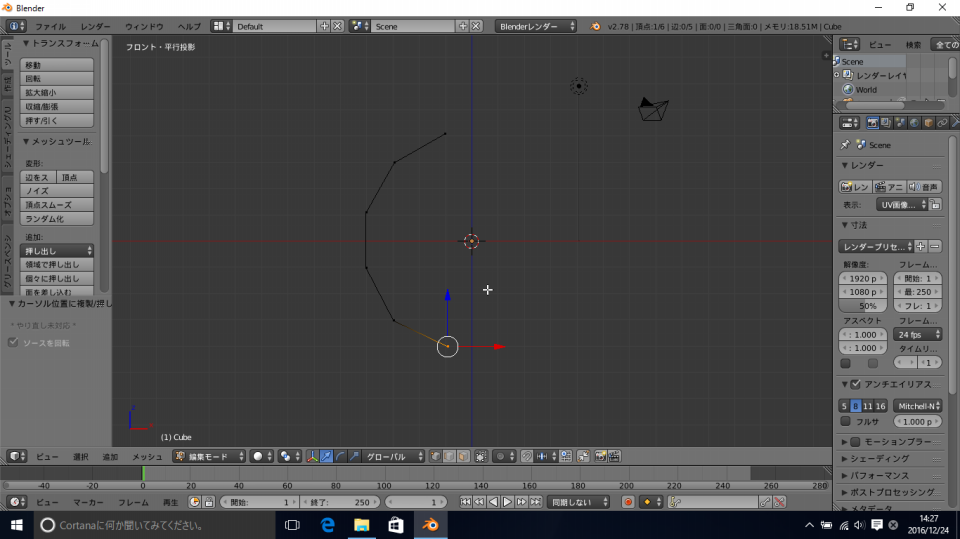Click the render image button (レン)
The image size is (960, 539).
click(855, 187)
